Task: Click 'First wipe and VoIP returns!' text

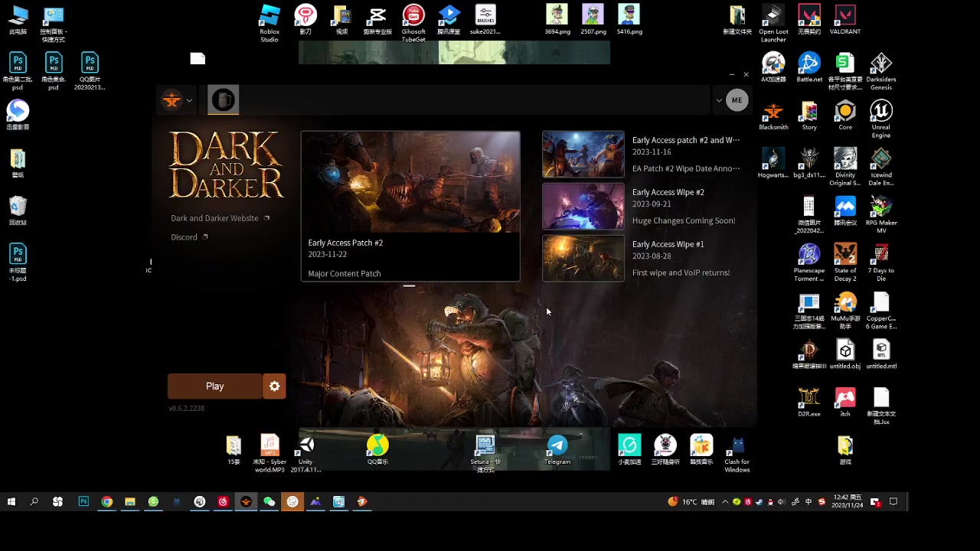Action: point(681,272)
